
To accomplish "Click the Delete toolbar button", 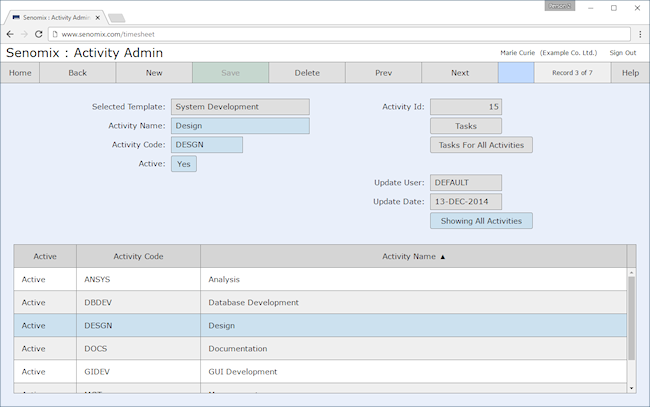I will click(307, 73).
